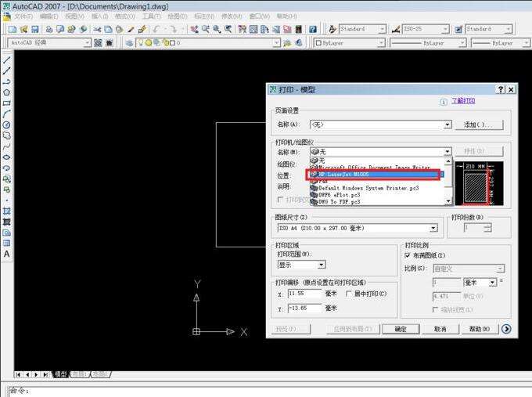The image size is (532, 397).
Task: Open the Insert menu
Action: pyautogui.click(x=99, y=16)
